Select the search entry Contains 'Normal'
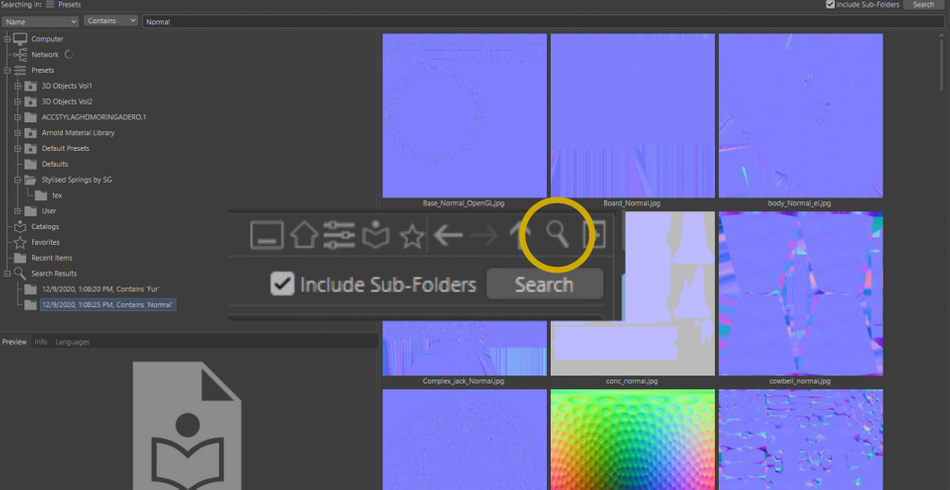 click(x=108, y=305)
